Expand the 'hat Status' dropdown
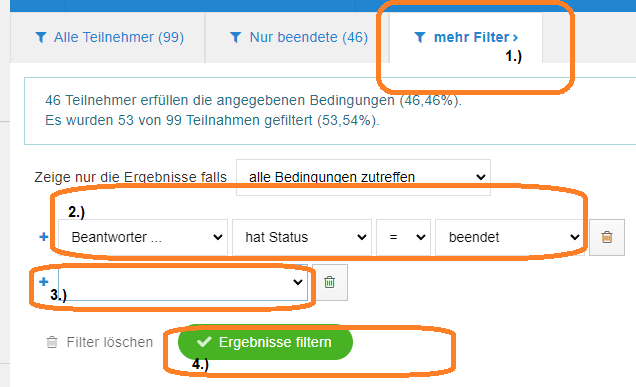 point(302,237)
